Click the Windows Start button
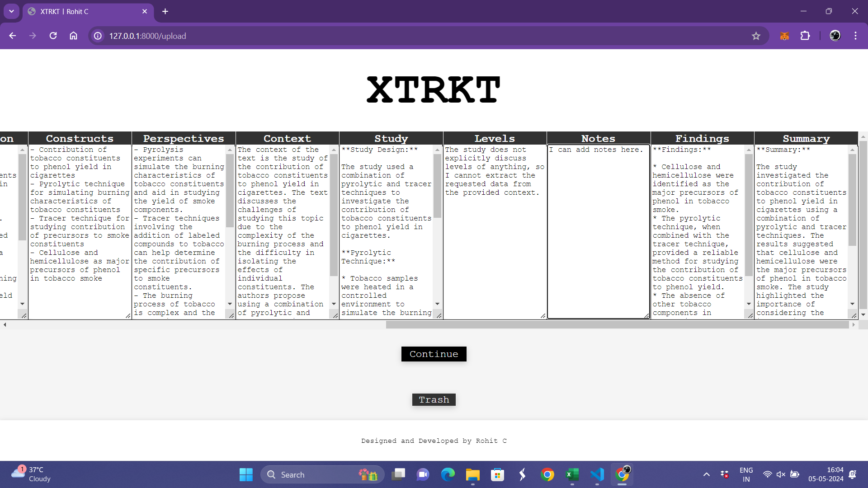Screen dimensions: 868x488 coord(246,474)
